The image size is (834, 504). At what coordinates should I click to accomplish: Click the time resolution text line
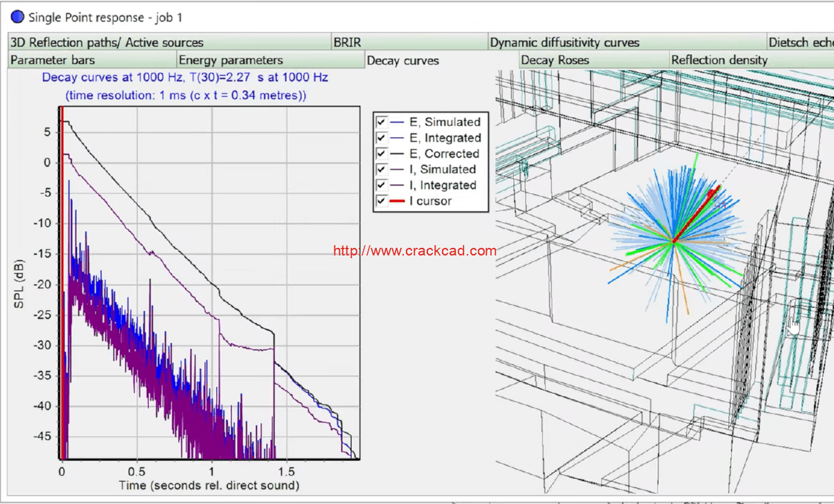click(186, 95)
